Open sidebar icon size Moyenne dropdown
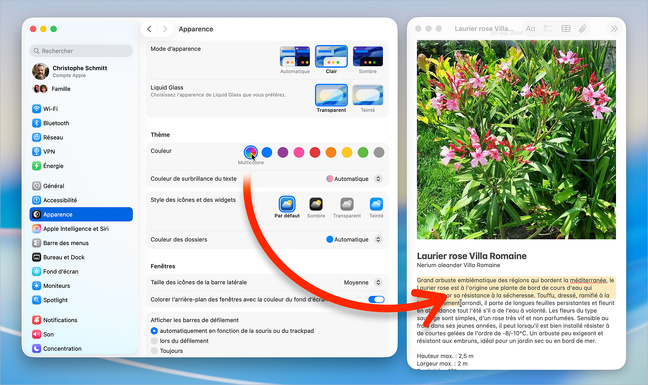 (362, 282)
